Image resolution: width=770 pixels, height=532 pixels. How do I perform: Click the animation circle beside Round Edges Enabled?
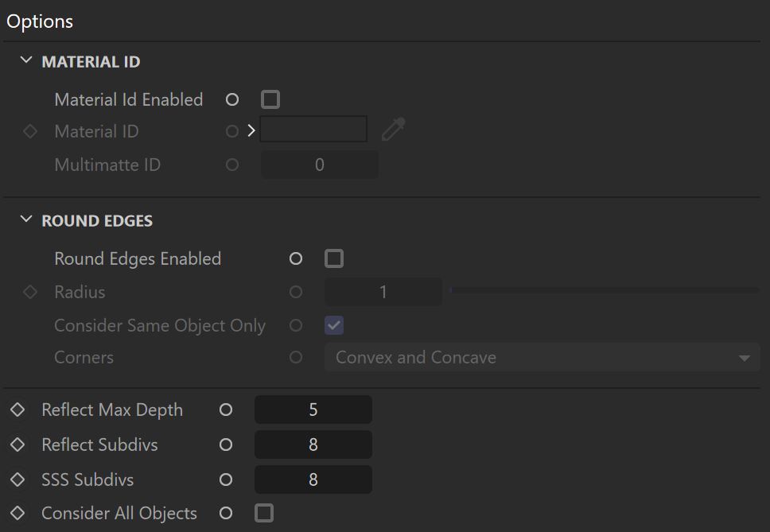[296, 258]
